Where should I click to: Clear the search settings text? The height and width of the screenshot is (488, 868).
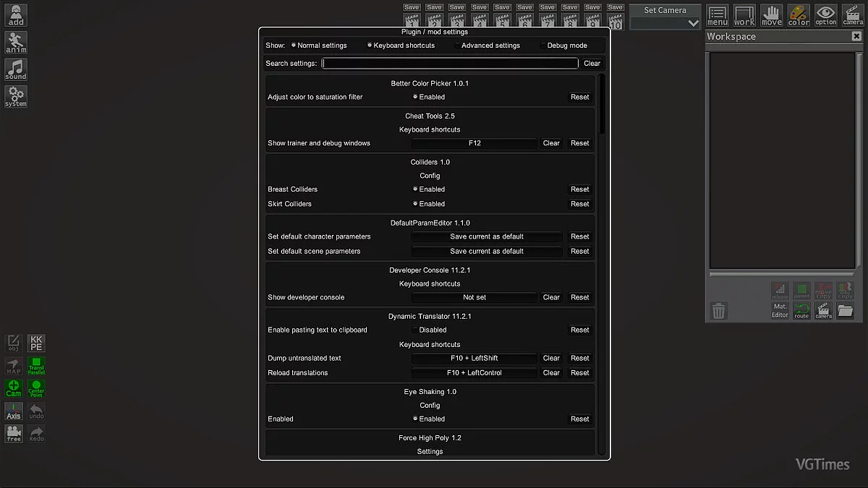coord(592,64)
